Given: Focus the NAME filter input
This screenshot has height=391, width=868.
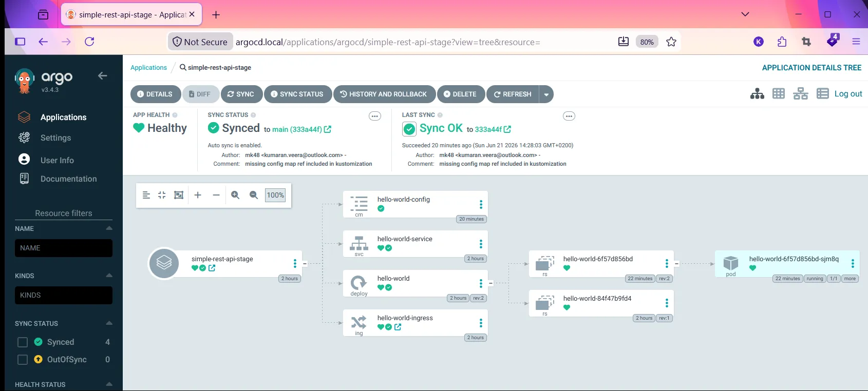Looking at the screenshot, I should [64, 248].
